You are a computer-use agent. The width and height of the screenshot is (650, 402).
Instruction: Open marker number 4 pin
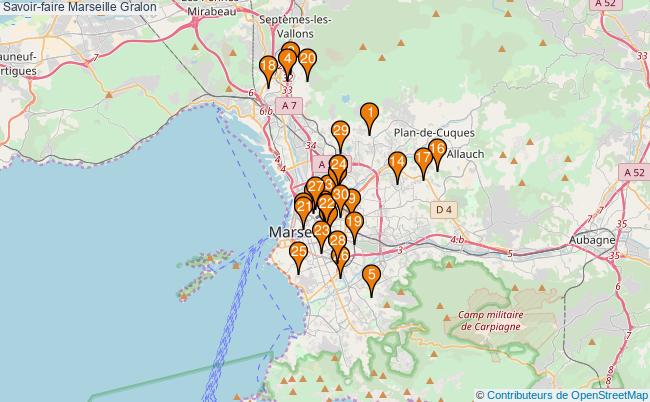click(288, 60)
